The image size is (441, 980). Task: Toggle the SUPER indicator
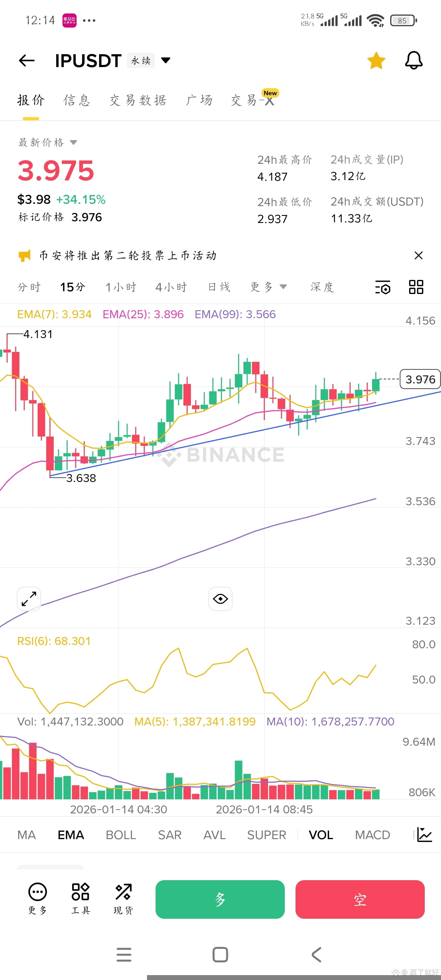(x=267, y=835)
